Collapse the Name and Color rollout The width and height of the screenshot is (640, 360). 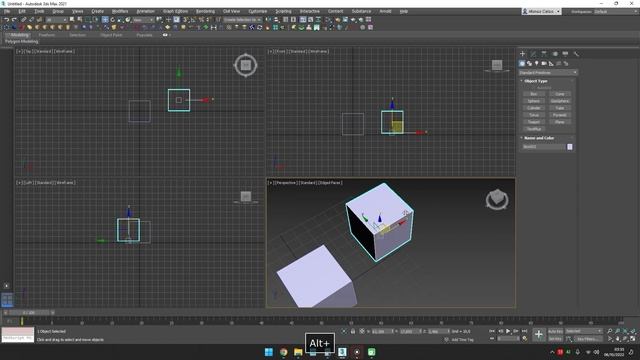[x=538, y=138]
